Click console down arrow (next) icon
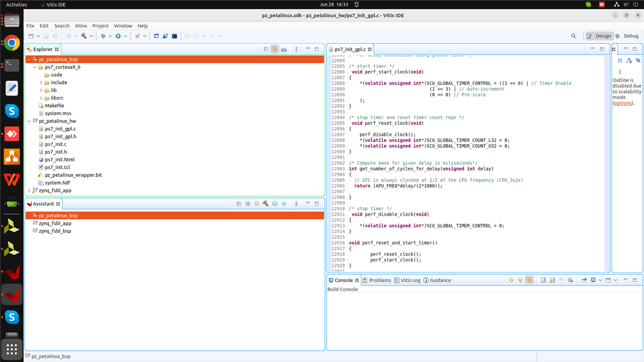 point(511,280)
